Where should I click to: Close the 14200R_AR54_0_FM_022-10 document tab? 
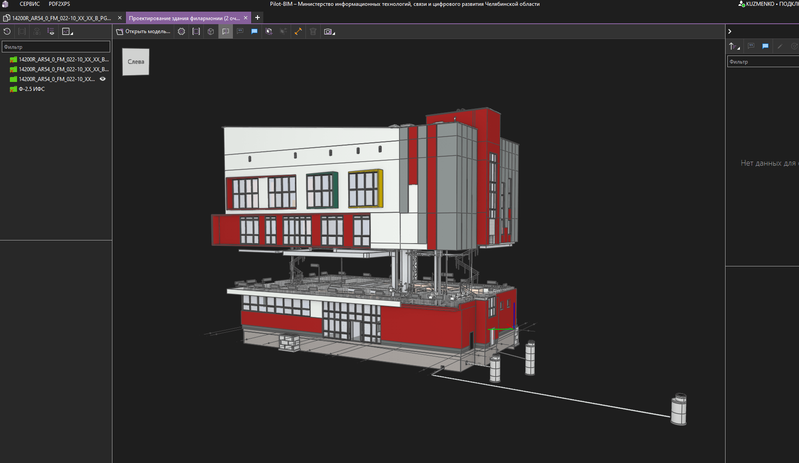click(x=120, y=18)
